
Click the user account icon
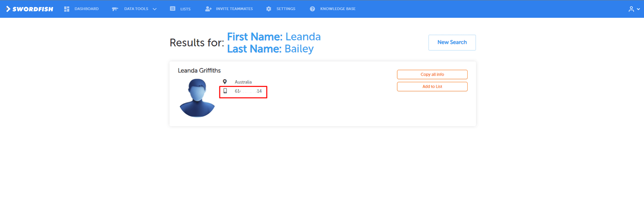point(631,9)
